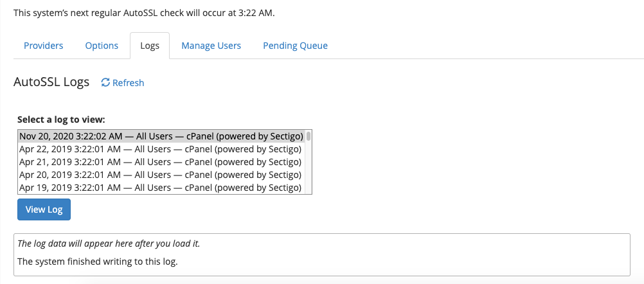Pick the Apr 21, 2019 log entry
The height and width of the screenshot is (284, 644).
coord(161,162)
